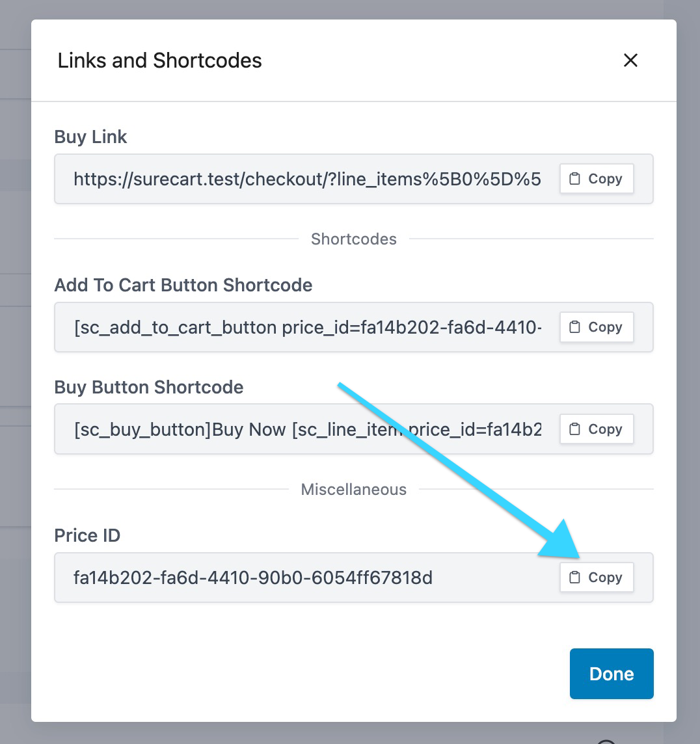
Task: Copy the Buy Link URL
Action: coord(596,178)
